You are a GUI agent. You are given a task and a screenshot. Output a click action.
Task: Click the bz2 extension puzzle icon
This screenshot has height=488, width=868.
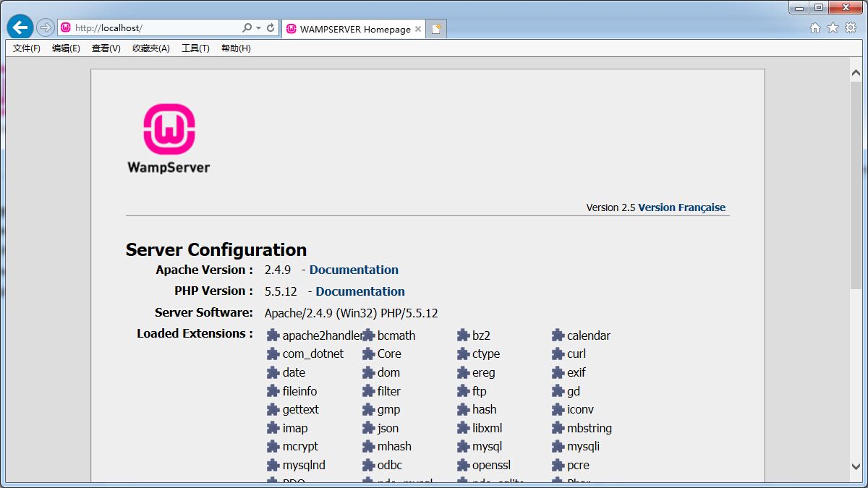[463, 335]
